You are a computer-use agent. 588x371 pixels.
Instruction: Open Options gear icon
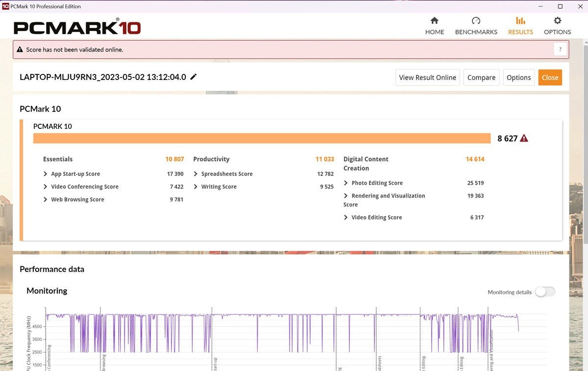[557, 21]
